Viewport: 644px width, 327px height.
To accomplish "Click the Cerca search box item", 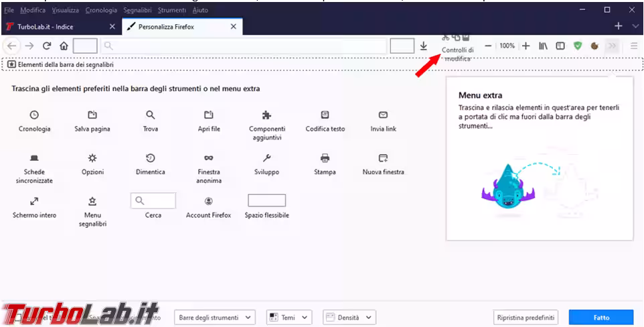I will point(153,200).
